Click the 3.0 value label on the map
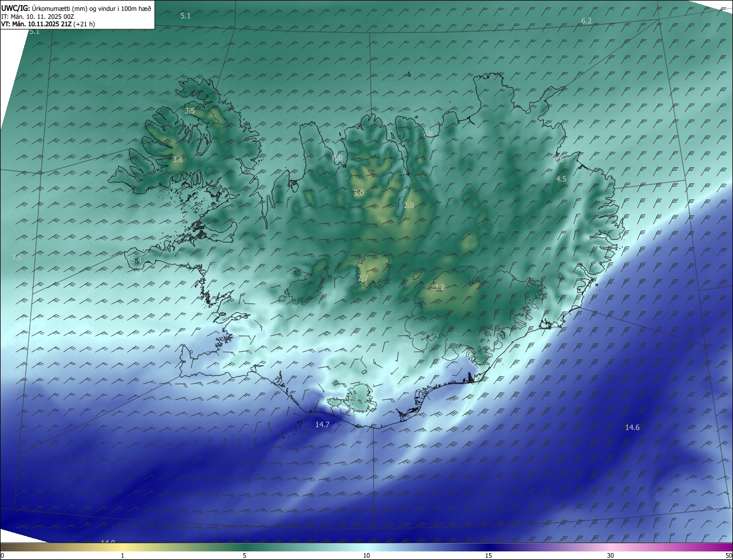The width and height of the screenshot is (733, 560). coord(358,193)
